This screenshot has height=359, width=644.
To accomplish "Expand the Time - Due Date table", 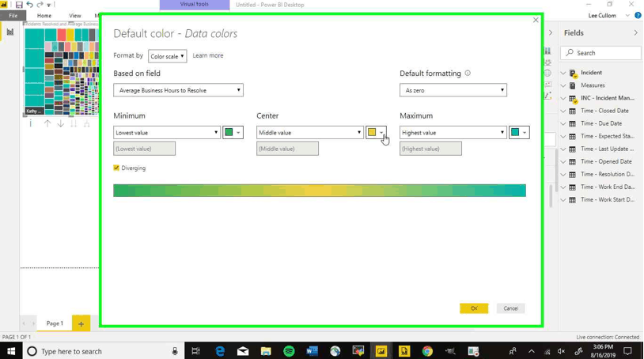I will (x=563, y=123).
